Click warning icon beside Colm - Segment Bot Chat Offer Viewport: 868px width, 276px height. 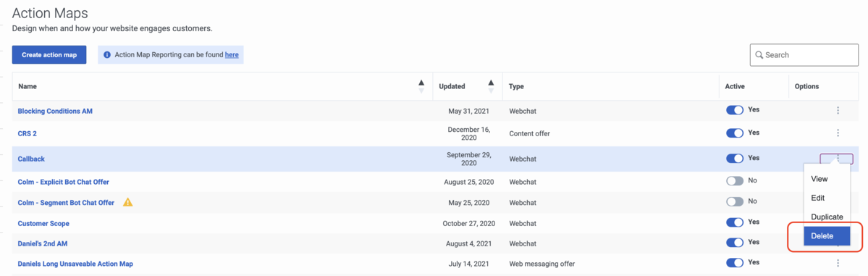click(128, 202)
